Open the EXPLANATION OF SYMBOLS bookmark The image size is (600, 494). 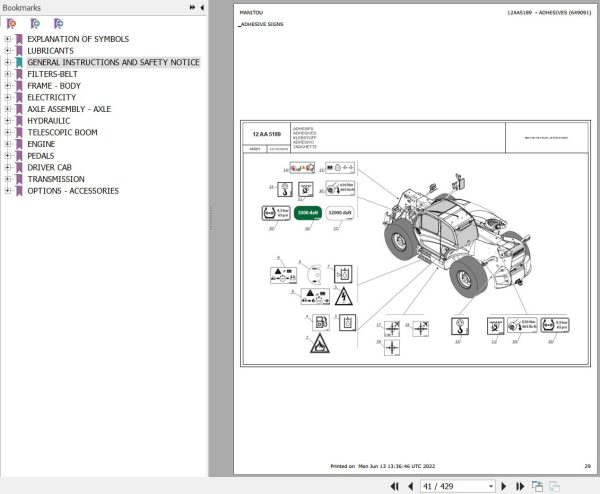[x=78, y=39]
